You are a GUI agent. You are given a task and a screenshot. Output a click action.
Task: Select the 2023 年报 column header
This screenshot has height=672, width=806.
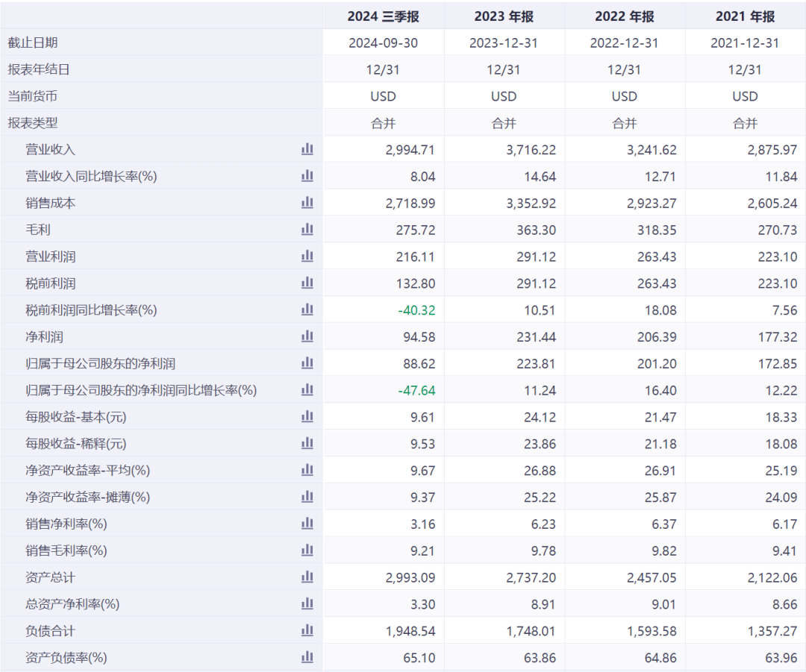[504, 16]
